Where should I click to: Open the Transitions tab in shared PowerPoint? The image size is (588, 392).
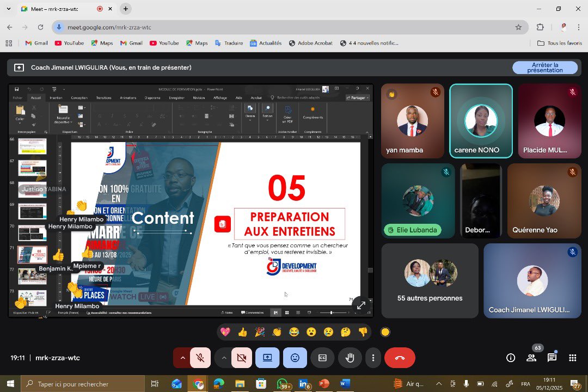103,98
